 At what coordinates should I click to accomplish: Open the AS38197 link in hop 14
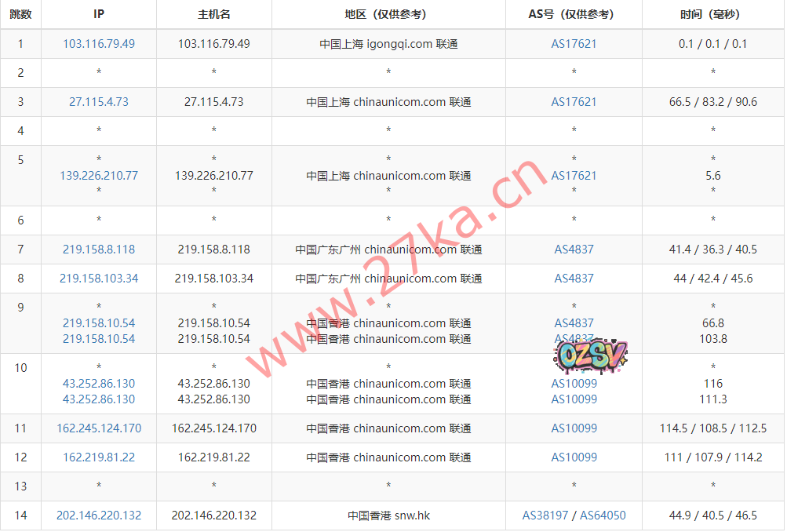point(546,516)
